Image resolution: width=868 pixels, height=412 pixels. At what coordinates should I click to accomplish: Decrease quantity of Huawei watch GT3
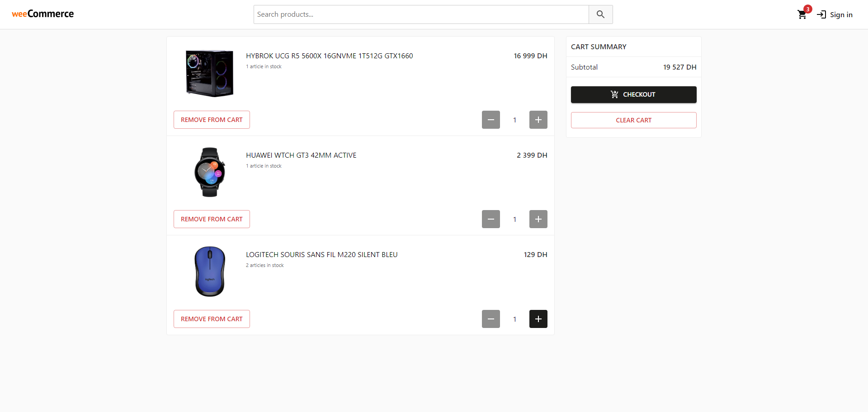click(491, 219)
